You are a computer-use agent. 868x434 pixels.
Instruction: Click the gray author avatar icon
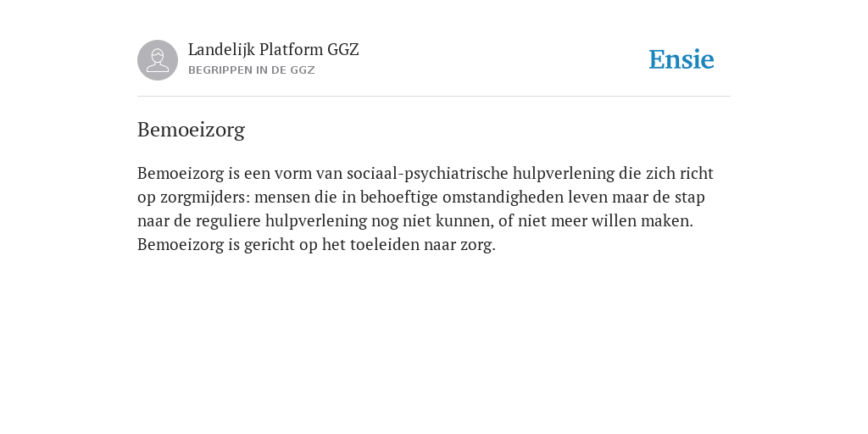(158, 60)
